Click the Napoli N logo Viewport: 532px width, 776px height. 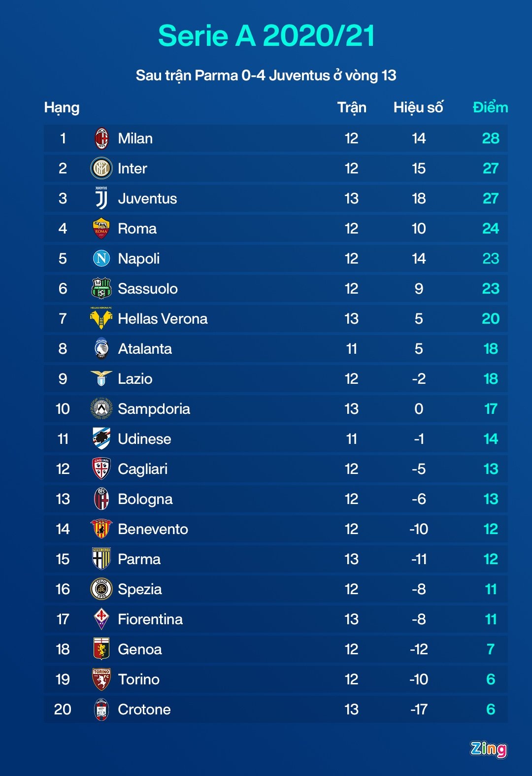pos(101,259)
